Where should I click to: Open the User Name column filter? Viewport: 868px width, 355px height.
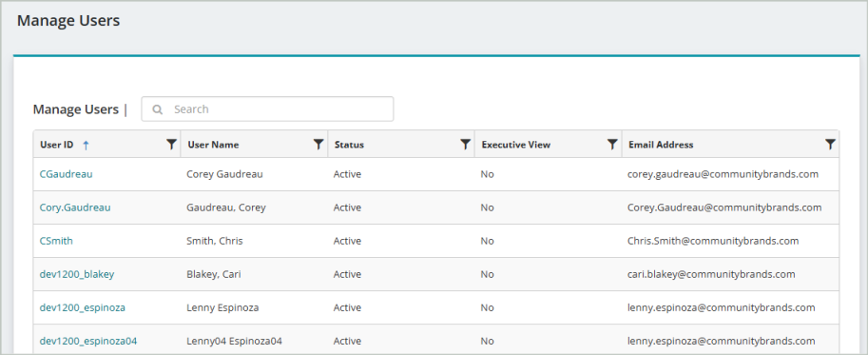point(318,145)
